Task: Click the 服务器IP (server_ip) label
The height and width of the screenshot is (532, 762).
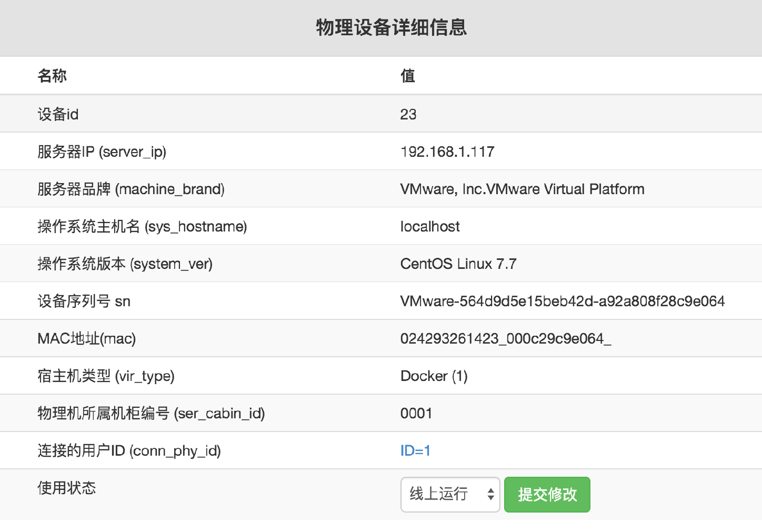Action: pos(102,152)
